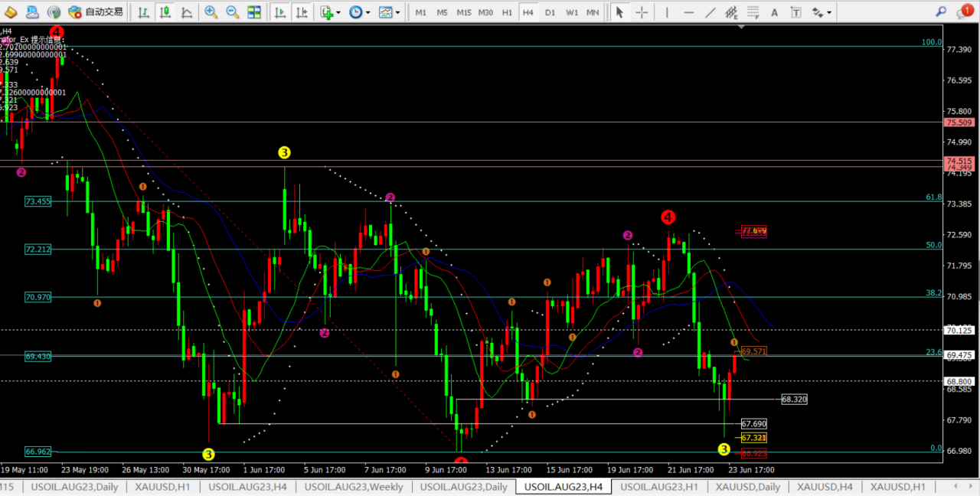Select the M1 timeframe
Image resolution: width=980 pixels, height=496 pixels.
point(421,12)
